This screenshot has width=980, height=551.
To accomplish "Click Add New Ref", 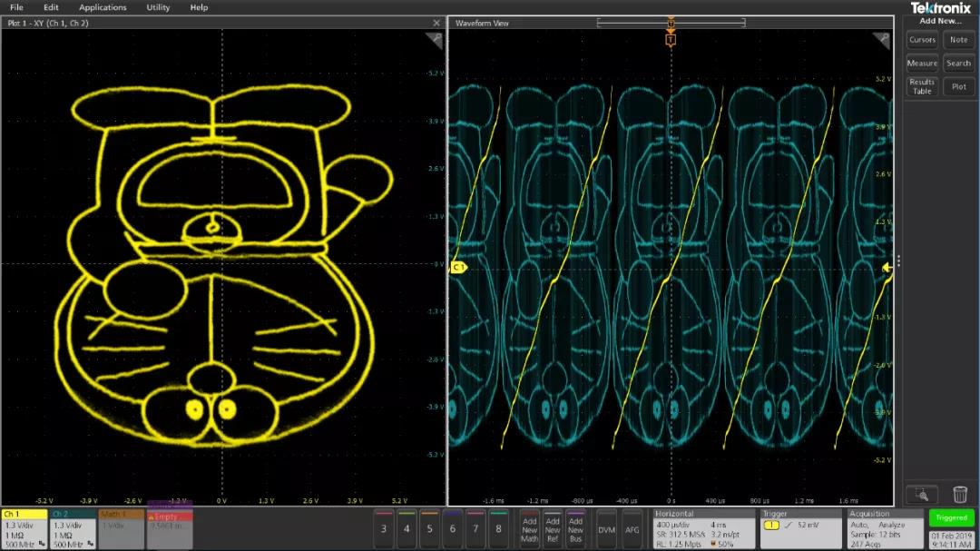I will coord(553,529).
